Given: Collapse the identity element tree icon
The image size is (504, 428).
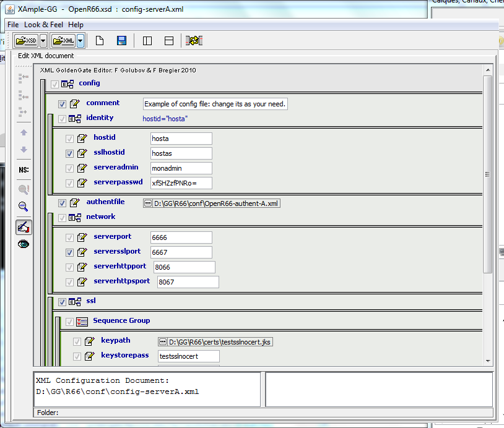Looking at the screenshot, I should pos(75,119).
